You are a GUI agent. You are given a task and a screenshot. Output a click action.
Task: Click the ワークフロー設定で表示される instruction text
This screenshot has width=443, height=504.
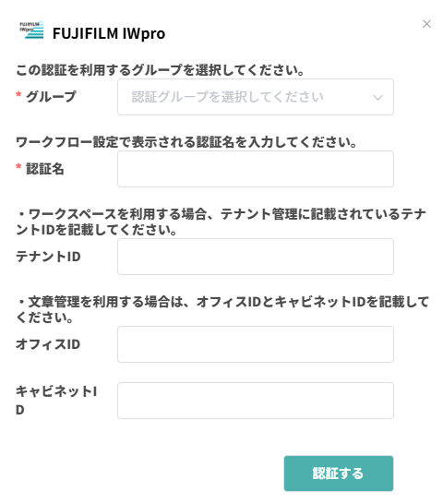[x=186, y=142]
